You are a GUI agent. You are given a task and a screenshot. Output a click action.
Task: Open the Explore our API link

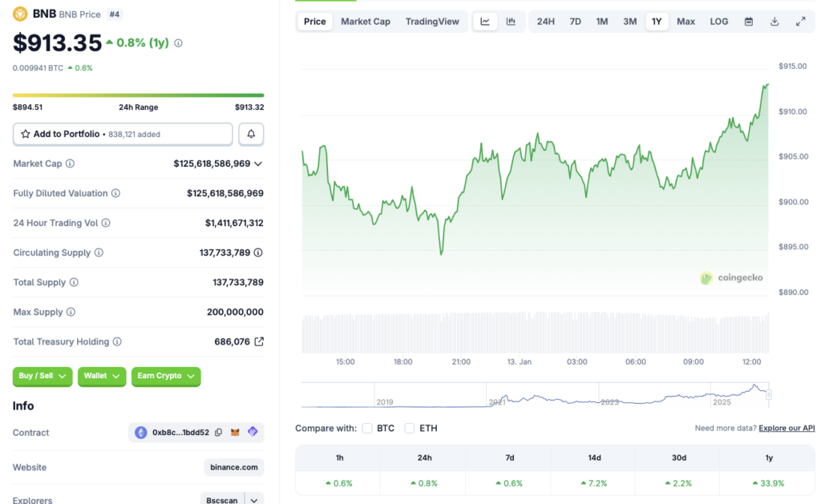[x=787, y=428]
